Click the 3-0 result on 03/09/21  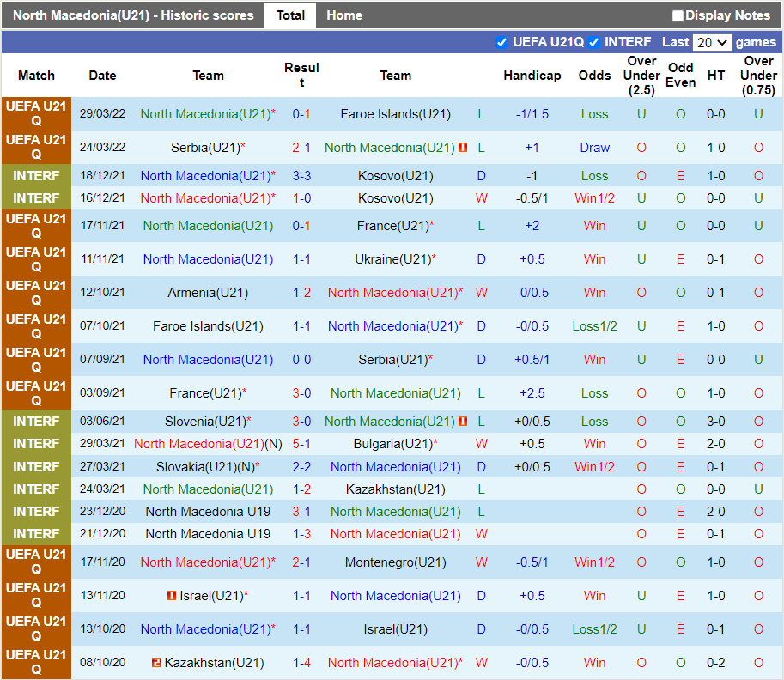(x=301, y=393)
